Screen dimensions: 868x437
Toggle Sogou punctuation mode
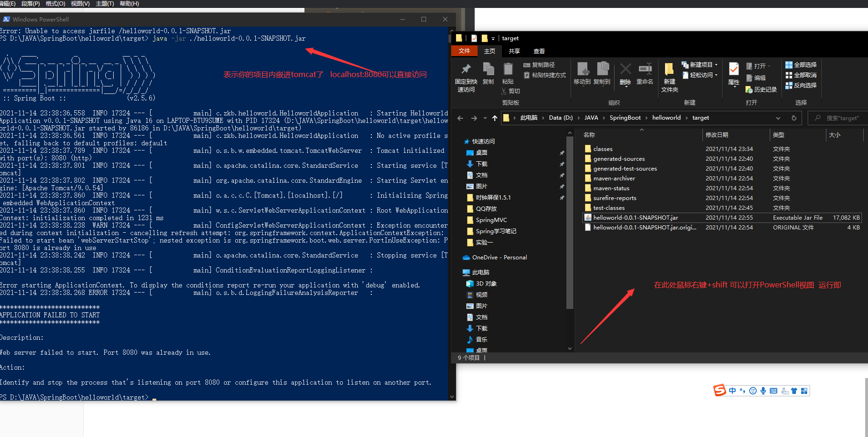click(743, 391)
